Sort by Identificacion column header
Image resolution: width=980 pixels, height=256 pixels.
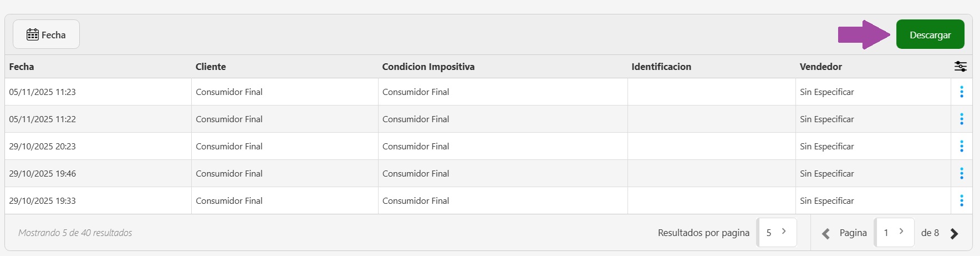point(661,67)
